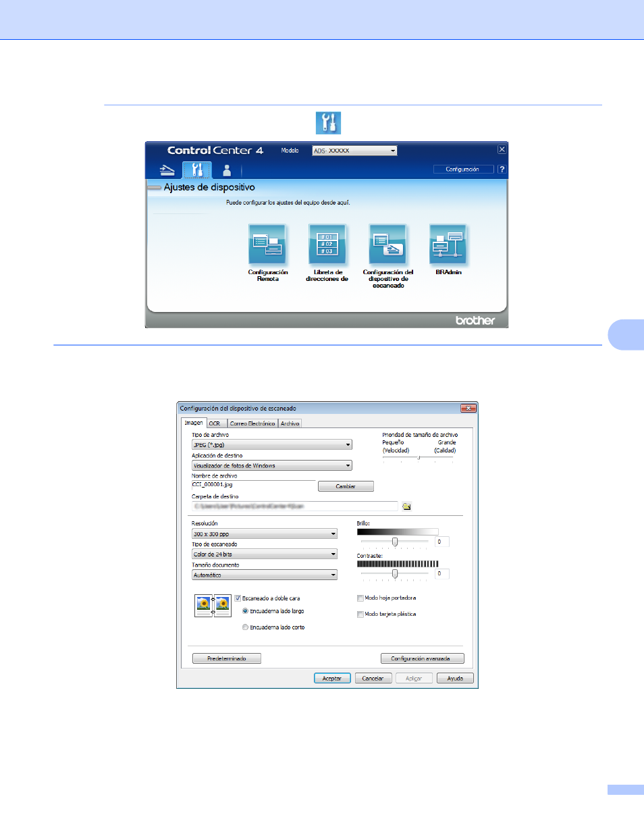Open Libreta de direcciones icon
Image resolution: width=644 pixels, height=834 pixels.
pos(327,244)
